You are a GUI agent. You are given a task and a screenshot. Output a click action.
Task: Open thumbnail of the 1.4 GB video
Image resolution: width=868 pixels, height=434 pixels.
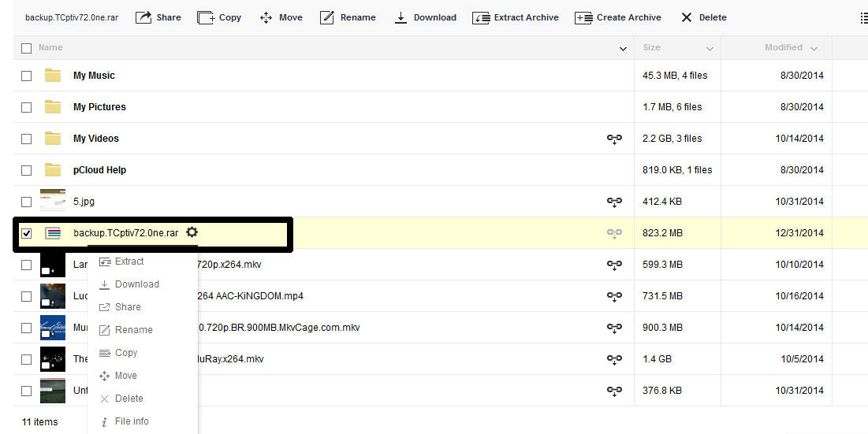coord(53,359)
